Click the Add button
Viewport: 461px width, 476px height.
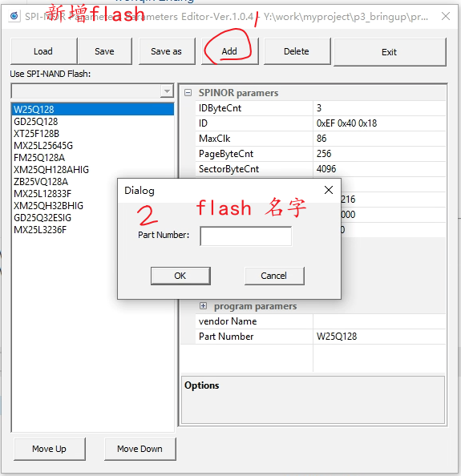click(x=229, y=51)
